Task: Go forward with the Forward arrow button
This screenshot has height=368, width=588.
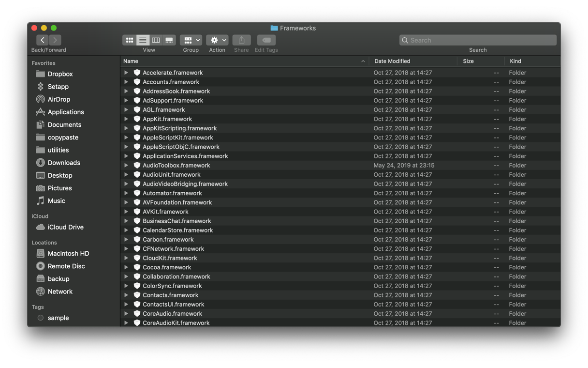Action: tap(55, 40)
